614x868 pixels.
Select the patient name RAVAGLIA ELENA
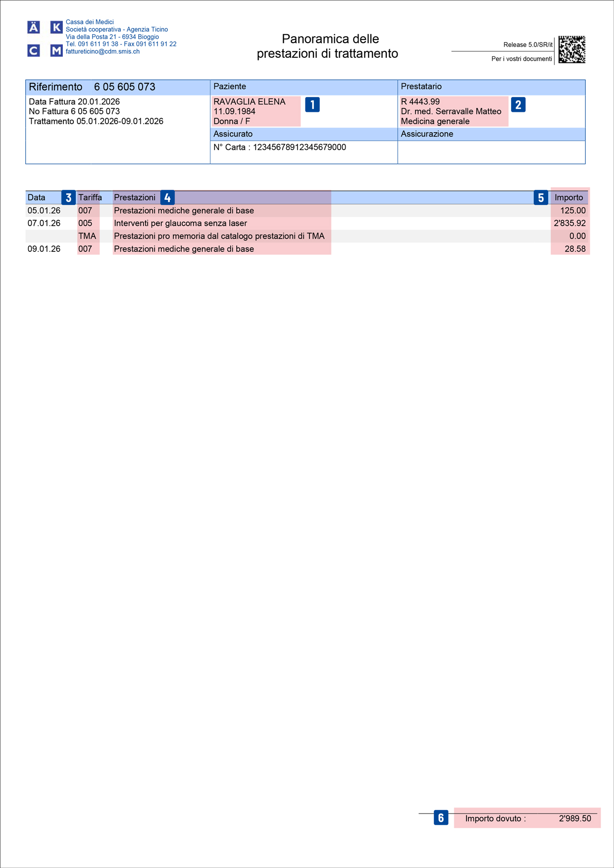coord(249,101)
